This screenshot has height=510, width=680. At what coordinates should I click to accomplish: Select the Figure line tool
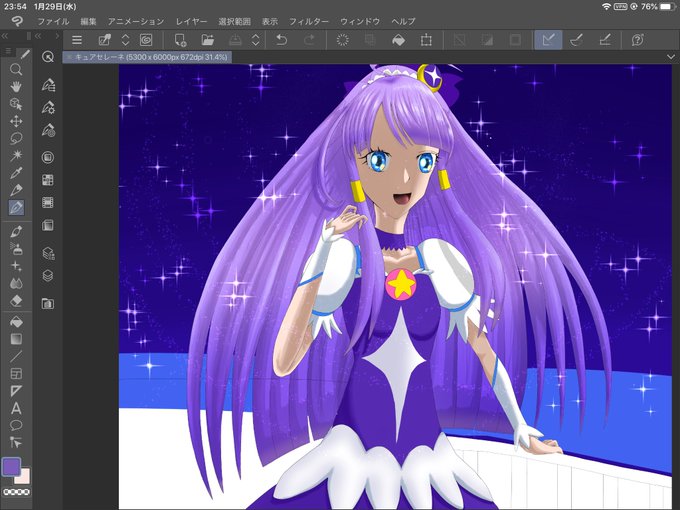coord(16,356)
